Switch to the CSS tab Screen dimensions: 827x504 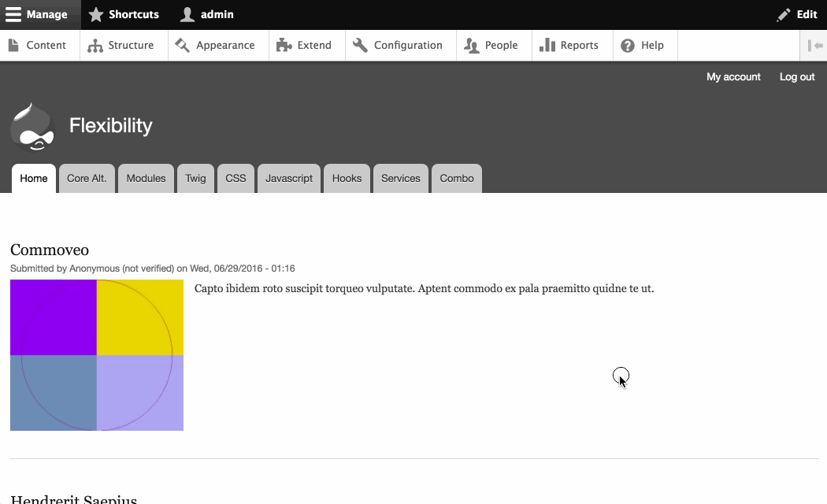click(235, 178)
